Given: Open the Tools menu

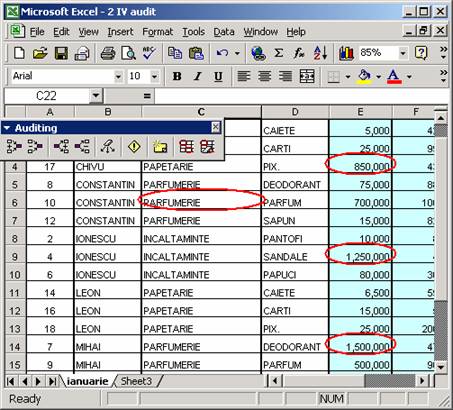Looking at the screenshot, I should tap(193, 32).
